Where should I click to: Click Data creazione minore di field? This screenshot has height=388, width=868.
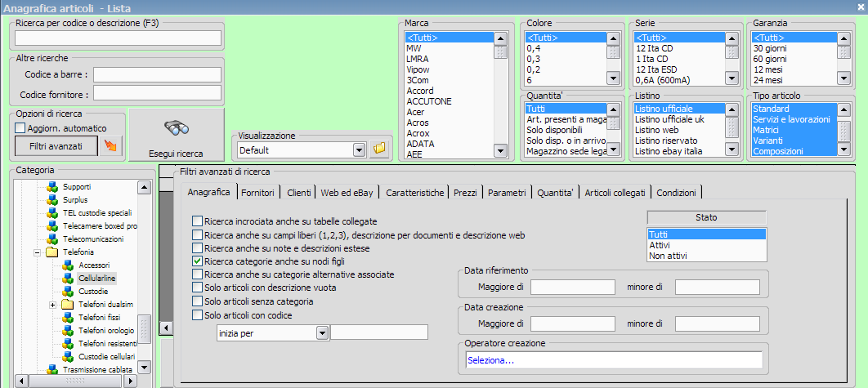[718, 323]
